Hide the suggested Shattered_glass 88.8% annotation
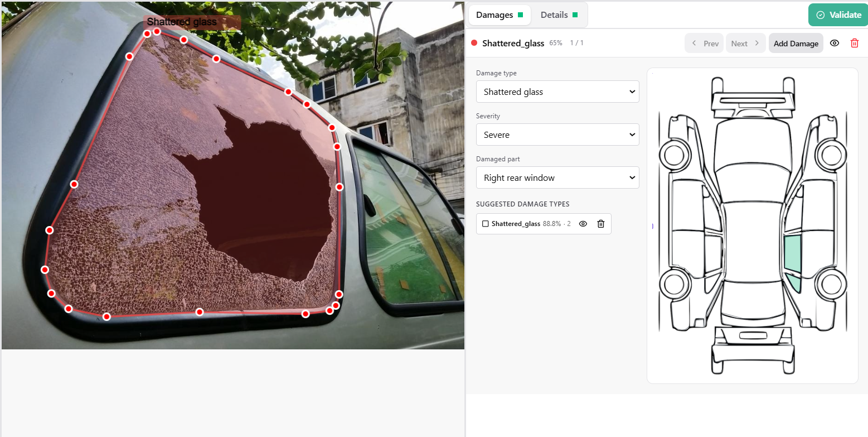The height and width of the screenshot is (437, 868). coord(583,224)
